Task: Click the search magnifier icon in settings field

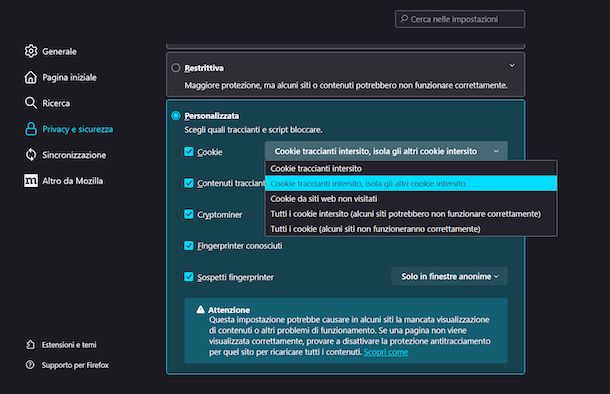Action: 404,19
